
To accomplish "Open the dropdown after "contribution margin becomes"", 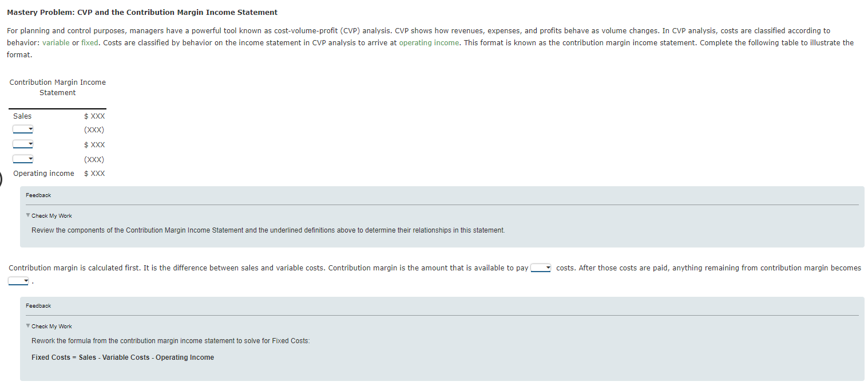I will [x=18, y=281].
